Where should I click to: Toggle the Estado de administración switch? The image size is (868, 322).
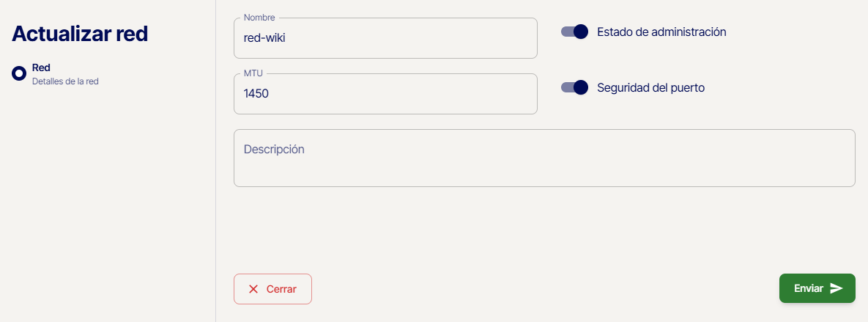click(575, 32)
